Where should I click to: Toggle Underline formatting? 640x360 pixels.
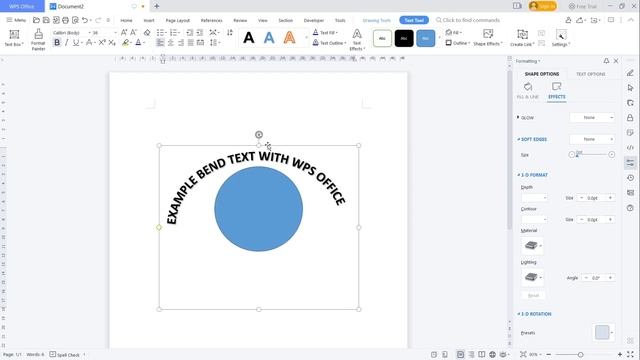76,42
